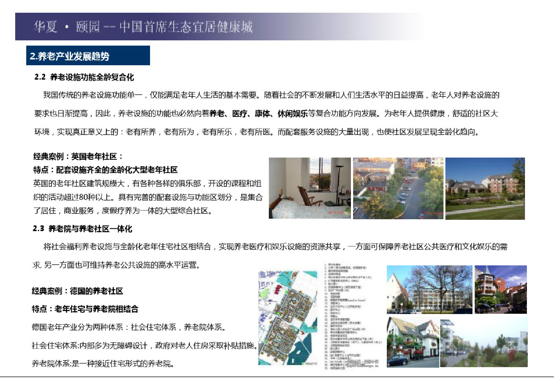Click line '养老院体系:是一种接近住宅形式的养老院'
The height and width of the screenshot is (392, 554).
point(103,364)
